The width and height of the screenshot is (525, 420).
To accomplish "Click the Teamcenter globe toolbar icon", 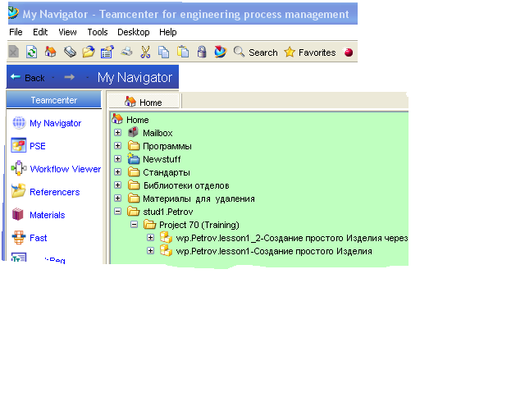I will pos(221,52).
